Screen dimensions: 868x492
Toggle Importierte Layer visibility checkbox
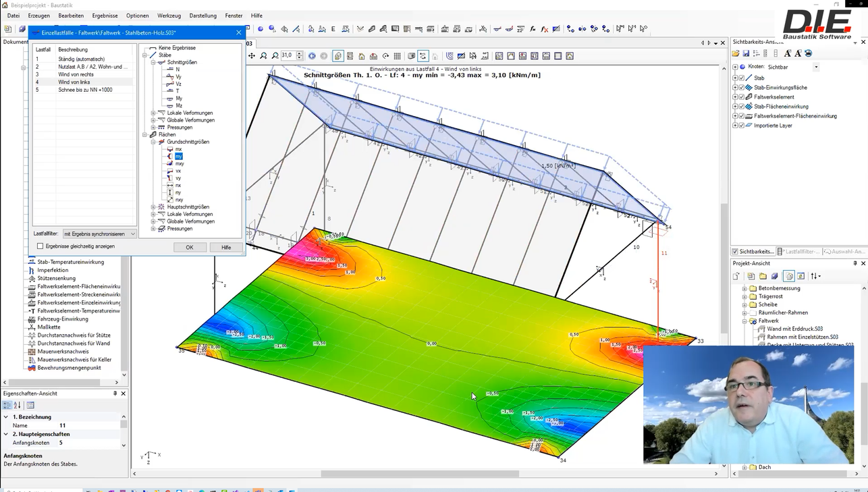point(742,126)
